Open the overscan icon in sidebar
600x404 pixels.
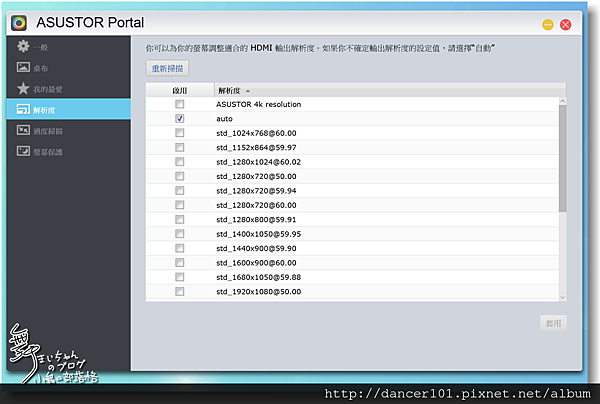(23, 130)
